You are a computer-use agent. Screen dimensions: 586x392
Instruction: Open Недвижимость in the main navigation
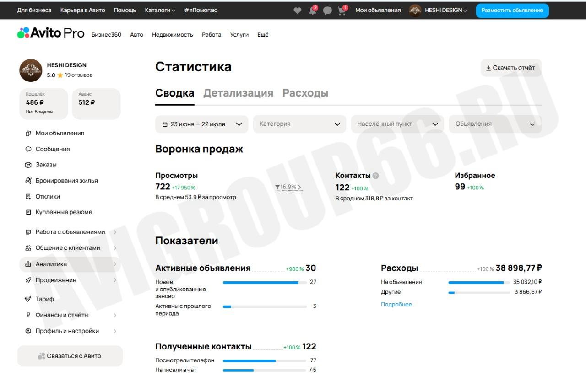point(173,35)
